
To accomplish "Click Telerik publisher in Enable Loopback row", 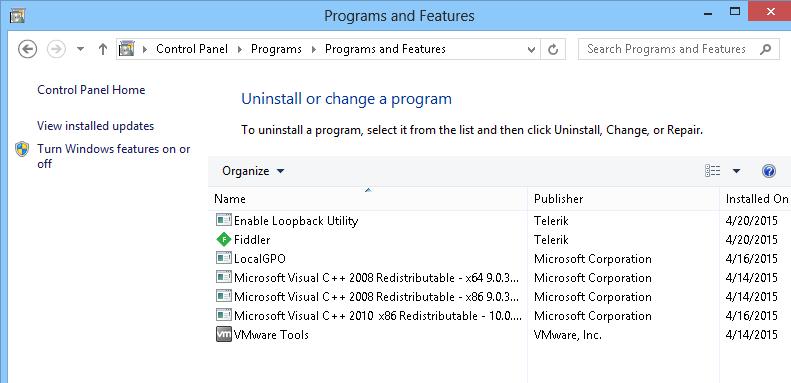I will coord(551,221).
